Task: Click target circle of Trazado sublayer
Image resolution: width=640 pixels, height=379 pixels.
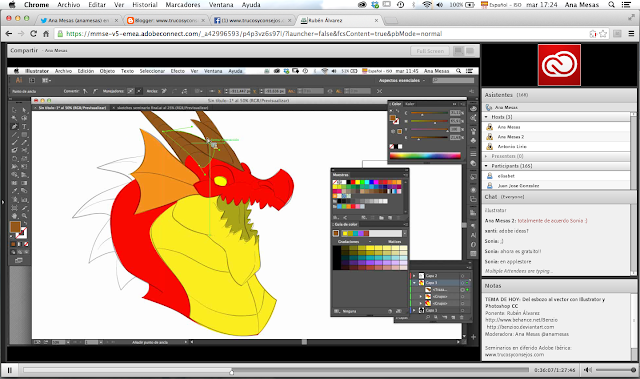Action: pyautogui.click(x=462, y=290)
